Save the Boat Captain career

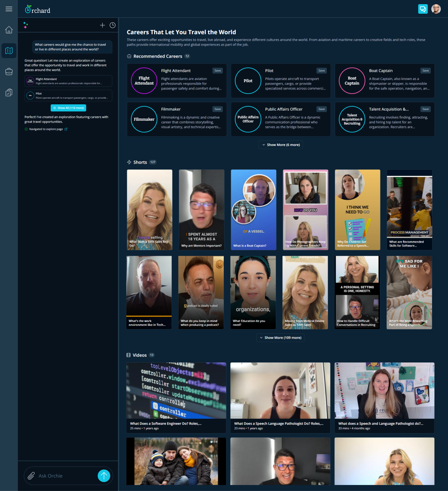tap(426, 71)
